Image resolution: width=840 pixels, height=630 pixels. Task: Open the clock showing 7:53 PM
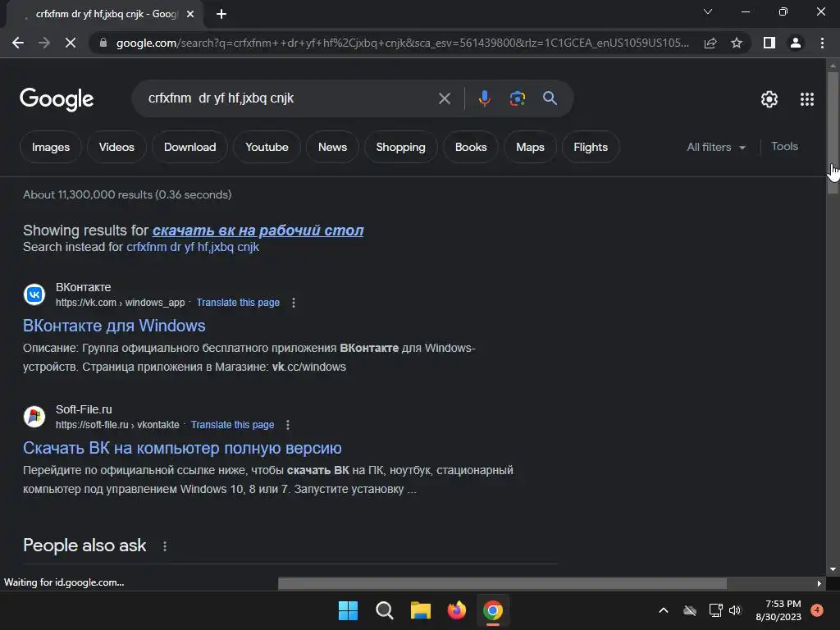[x=778, y=610]
